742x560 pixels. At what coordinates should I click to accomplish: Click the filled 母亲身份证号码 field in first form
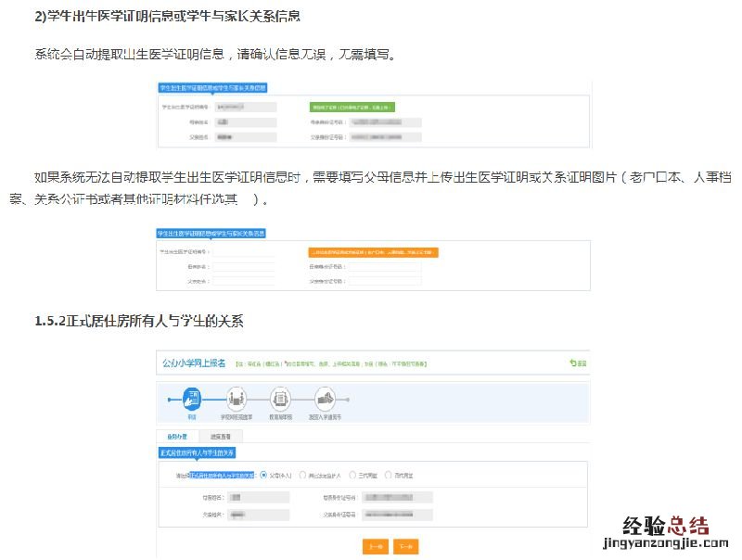pyautogui.click(x=385, y=122)
